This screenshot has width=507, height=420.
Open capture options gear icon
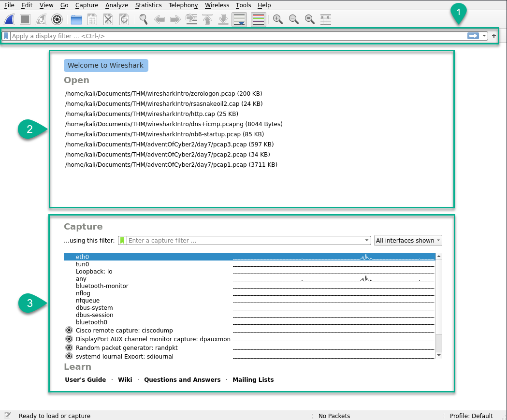coord(57,19)
